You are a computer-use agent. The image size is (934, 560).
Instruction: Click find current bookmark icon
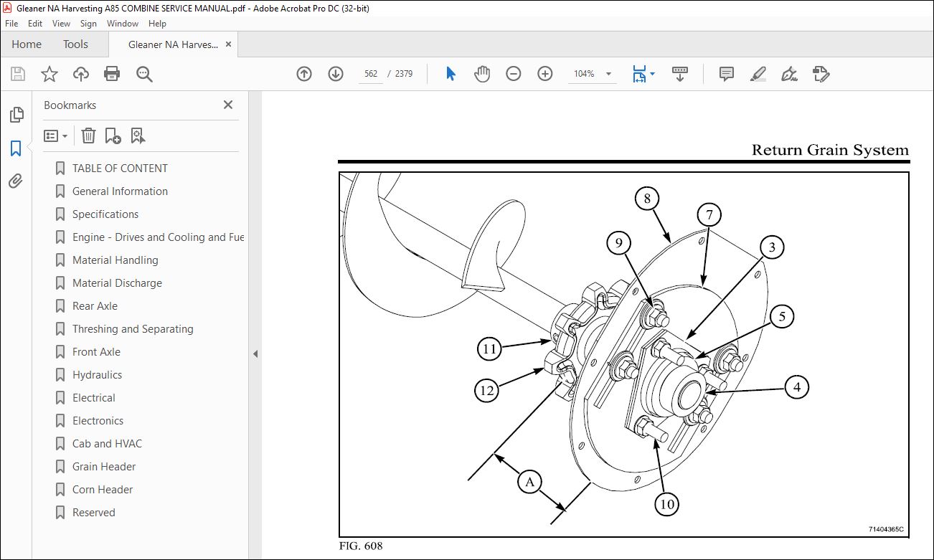pos(138,136)
